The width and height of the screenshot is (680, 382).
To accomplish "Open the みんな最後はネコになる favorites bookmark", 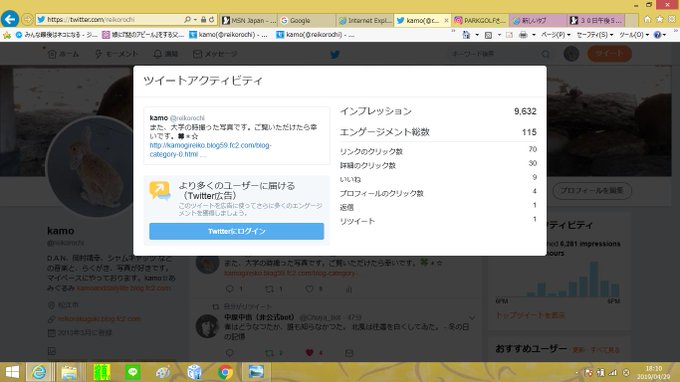I will coord(56,35).
